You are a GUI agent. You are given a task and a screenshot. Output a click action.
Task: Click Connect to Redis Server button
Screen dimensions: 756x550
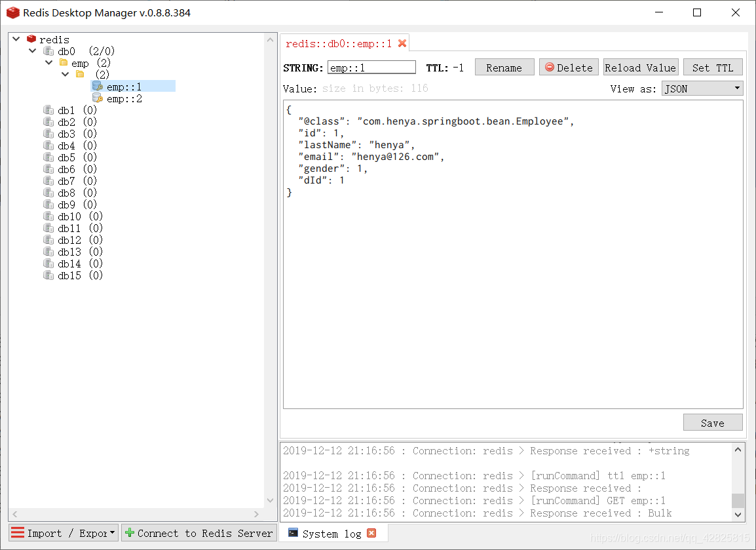click(198, 533)
